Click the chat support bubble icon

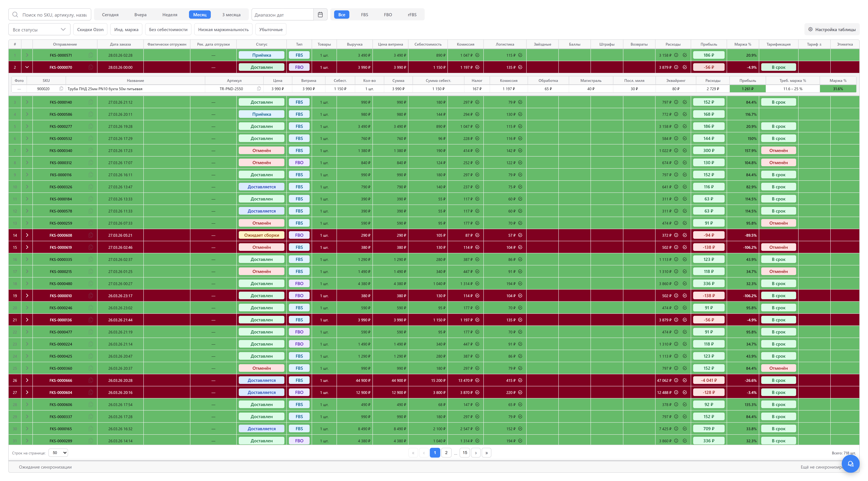coord(850,464)
